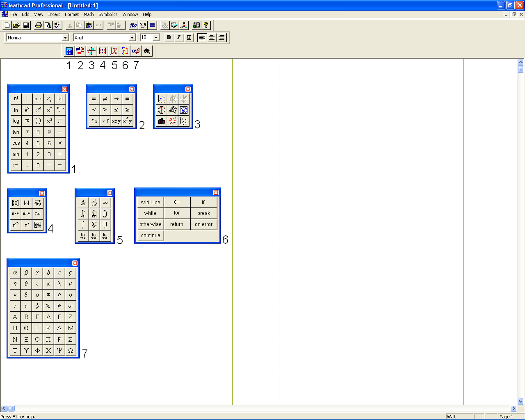
Task: Open the File menu
Action: [14, 14]
